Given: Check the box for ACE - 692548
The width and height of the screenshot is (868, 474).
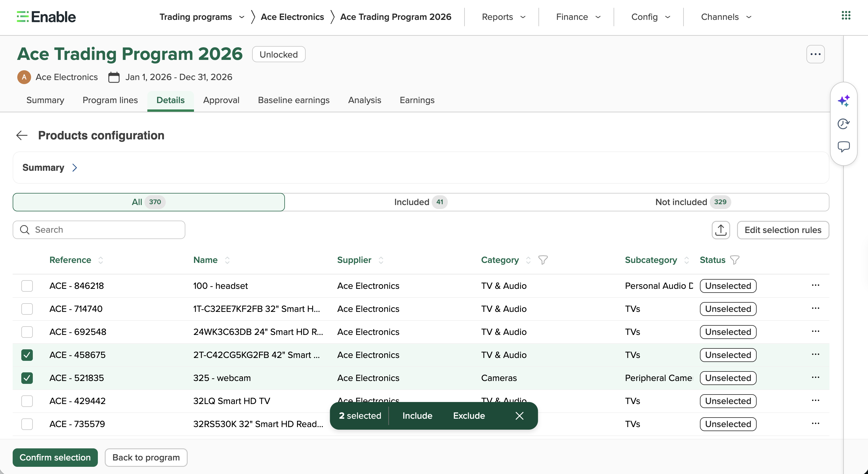Looking at the screenshot, I should (x=27, y=332).
